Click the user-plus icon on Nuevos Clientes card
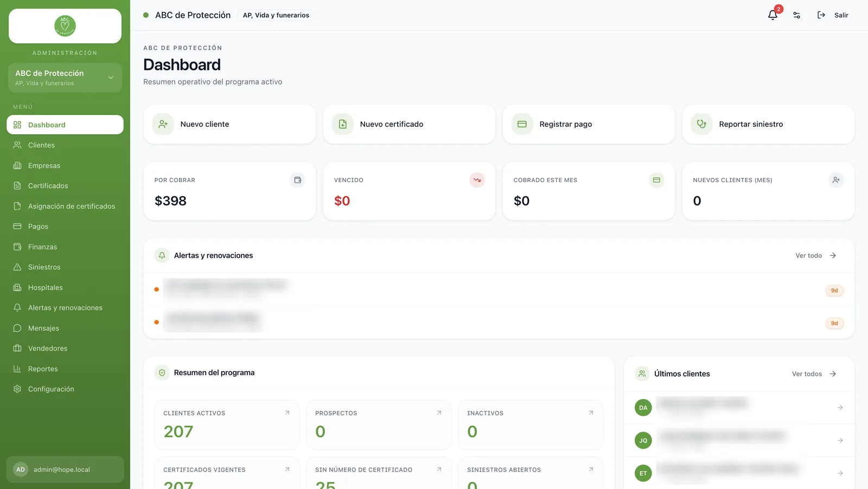This screenshot has height=489, width=868. pos(836,180)
